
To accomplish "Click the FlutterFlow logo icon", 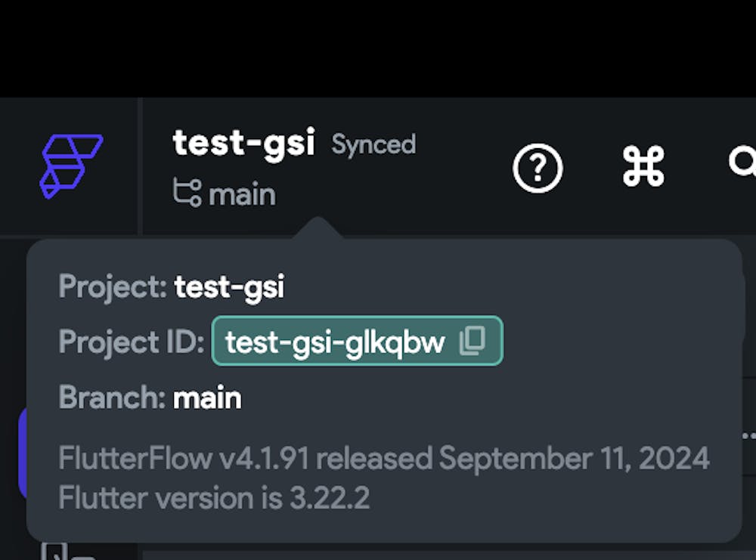I will 71,166.
